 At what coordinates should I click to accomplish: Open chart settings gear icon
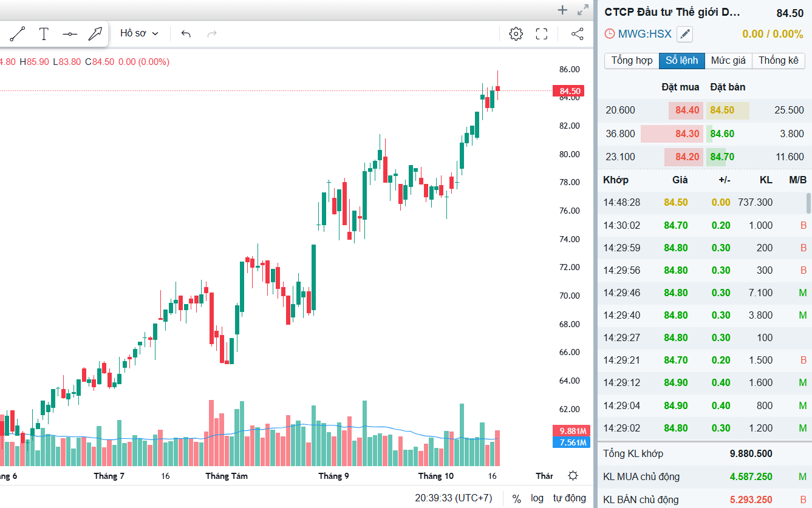coord(516,34)
